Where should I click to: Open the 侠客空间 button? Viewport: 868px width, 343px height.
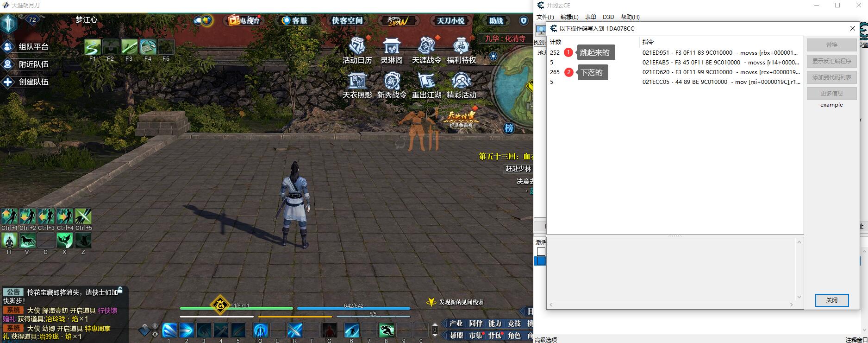pos(347,20)
